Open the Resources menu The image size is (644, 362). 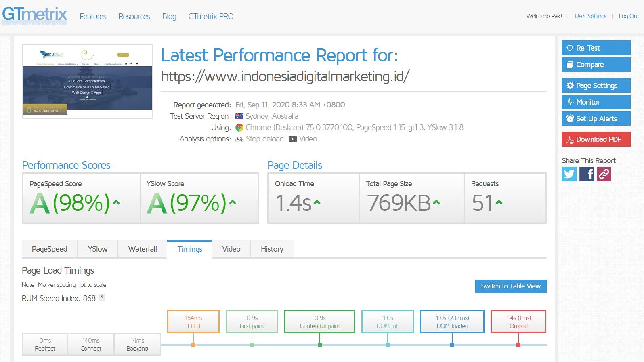pyautogui.click(x=134, y=17)
